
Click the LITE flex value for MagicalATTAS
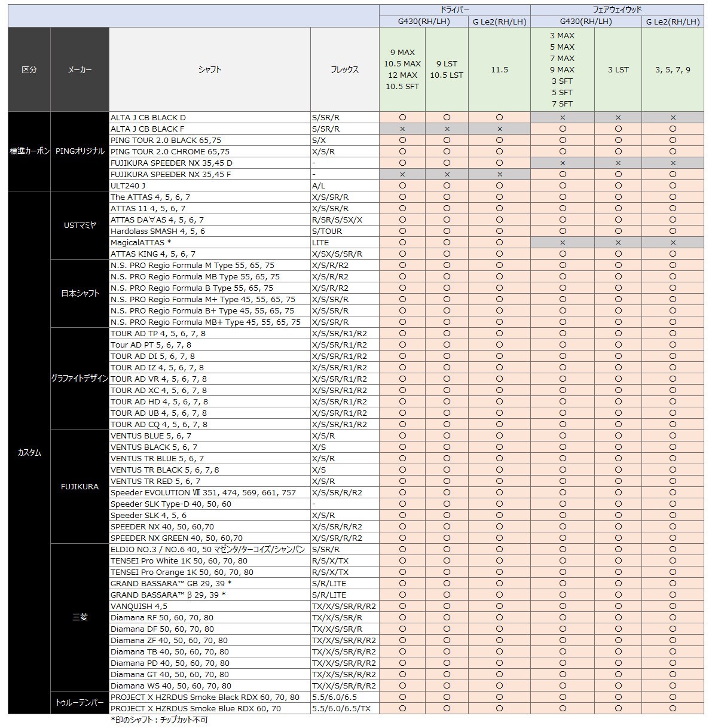tap(320, 243)
